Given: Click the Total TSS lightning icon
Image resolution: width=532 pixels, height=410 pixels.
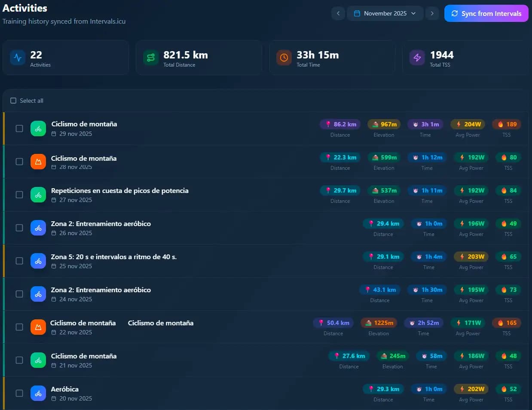Looking at the screenshot, I should (416, 57).
